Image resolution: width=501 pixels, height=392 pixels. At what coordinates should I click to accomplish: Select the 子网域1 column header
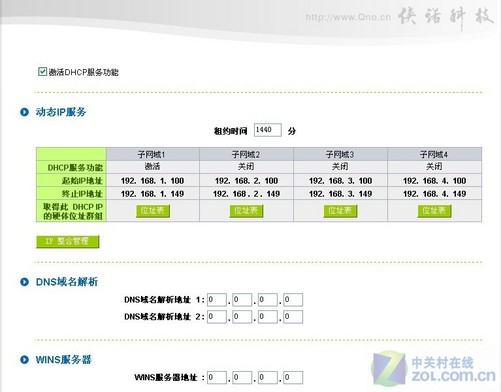click(152, 154)
